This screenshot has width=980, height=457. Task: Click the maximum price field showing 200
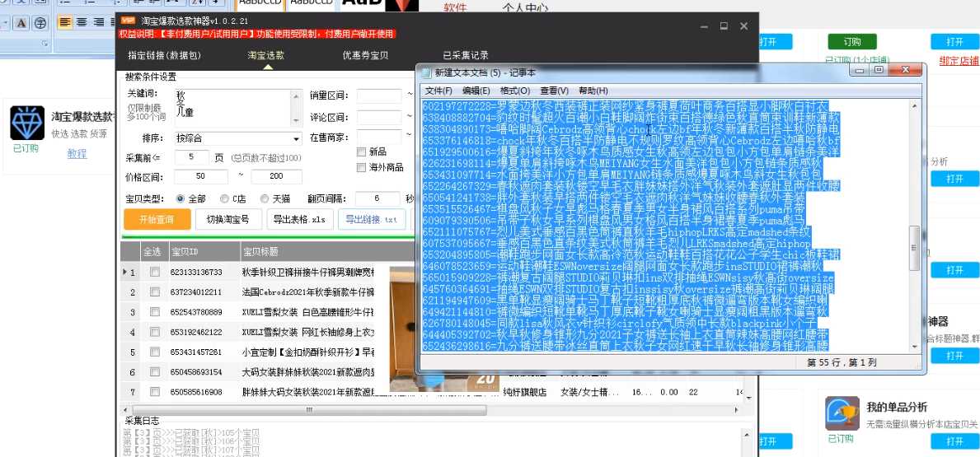(276, 177)
